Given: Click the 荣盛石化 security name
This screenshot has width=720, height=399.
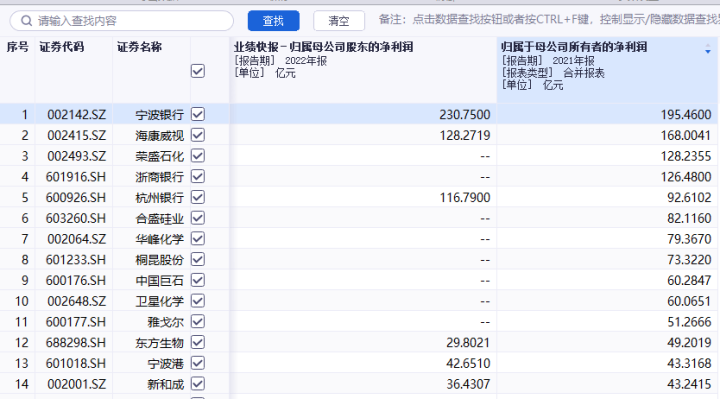Looking at the screenshot, I should pos(160,156).
